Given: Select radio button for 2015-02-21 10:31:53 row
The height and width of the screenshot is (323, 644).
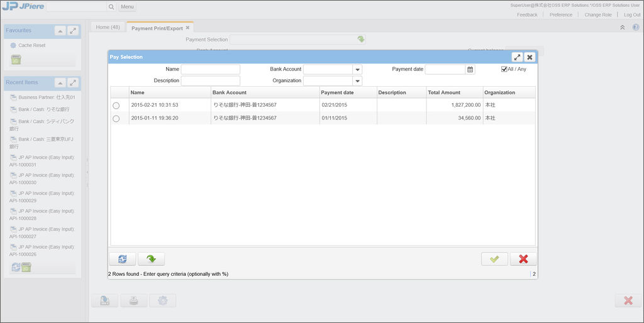Looking at the screenshot, I should (x=116, y=106).
